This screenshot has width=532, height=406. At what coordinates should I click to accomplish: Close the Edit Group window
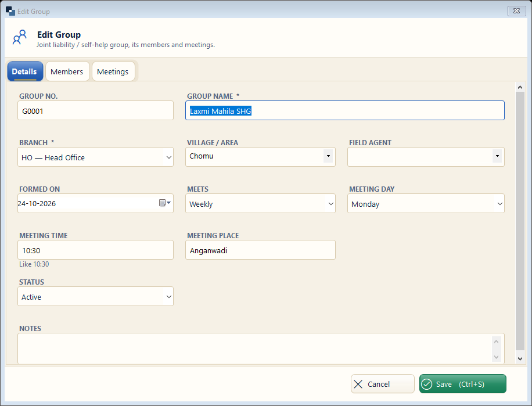(x=516, y=11)
